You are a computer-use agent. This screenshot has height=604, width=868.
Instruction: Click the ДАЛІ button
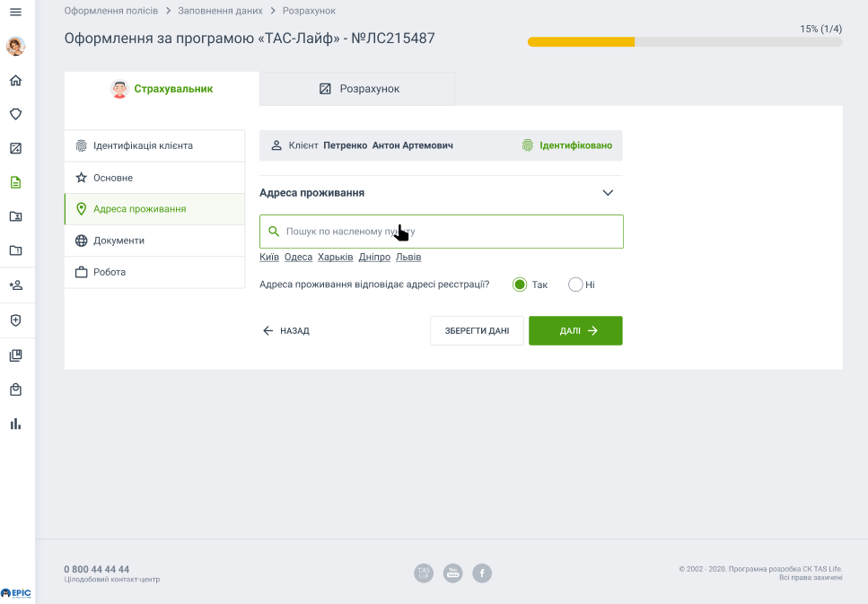point(575,330)
